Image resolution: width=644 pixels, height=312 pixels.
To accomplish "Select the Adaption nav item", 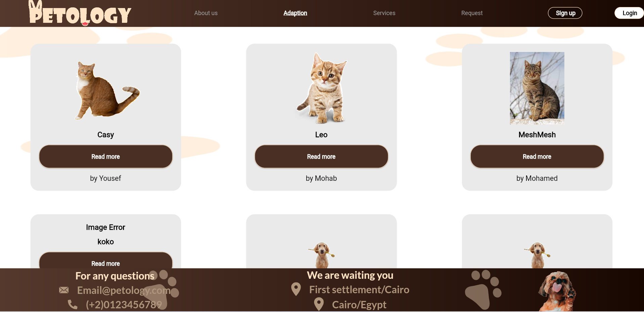I will coord(295,13).
